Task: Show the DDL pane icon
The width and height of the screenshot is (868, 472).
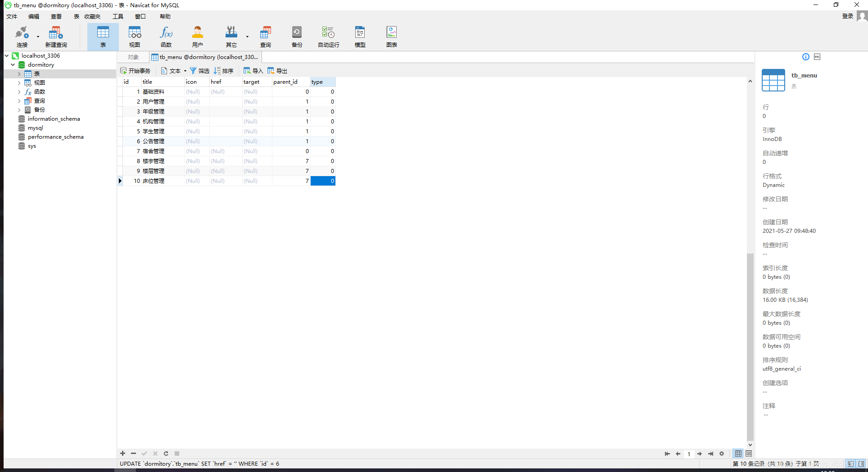Action: (x=817, y=57)
